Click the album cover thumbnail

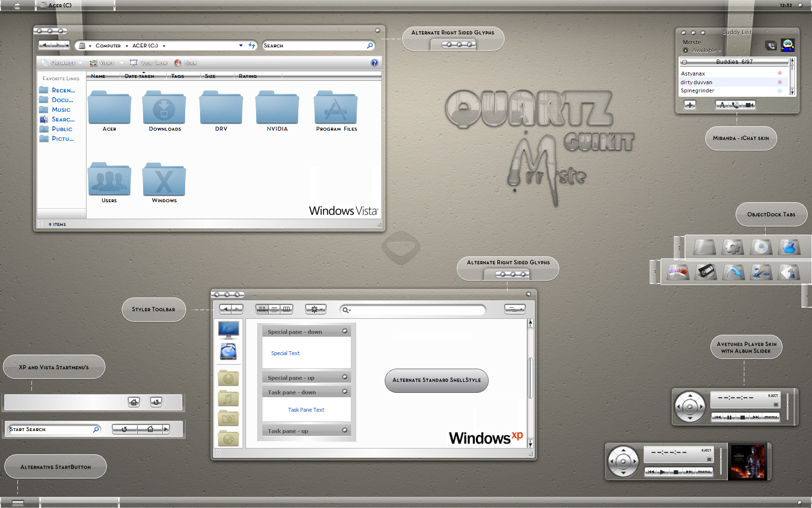(x=748, y=462)
